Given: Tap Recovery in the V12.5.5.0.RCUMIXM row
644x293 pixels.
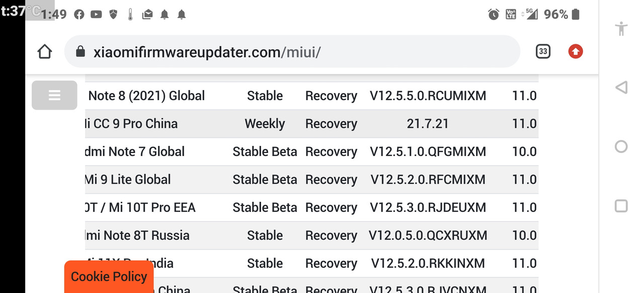Looking at the screenshot, I should click(331, 96).
